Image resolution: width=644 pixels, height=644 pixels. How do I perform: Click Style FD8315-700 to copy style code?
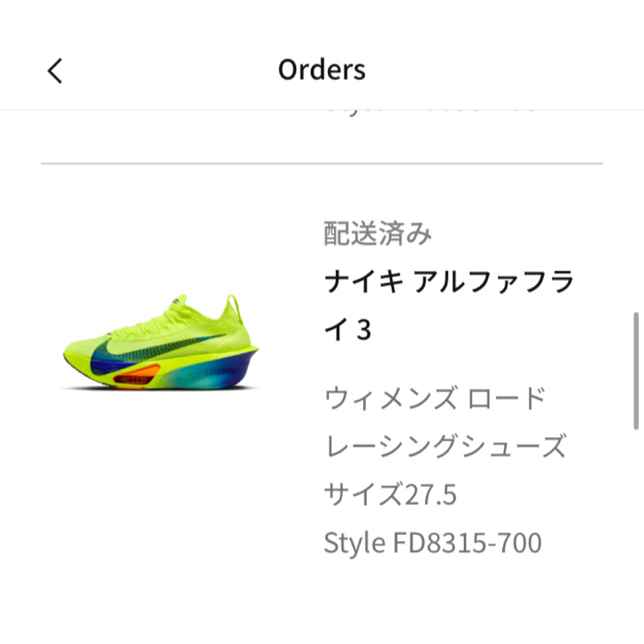(432, 543)
